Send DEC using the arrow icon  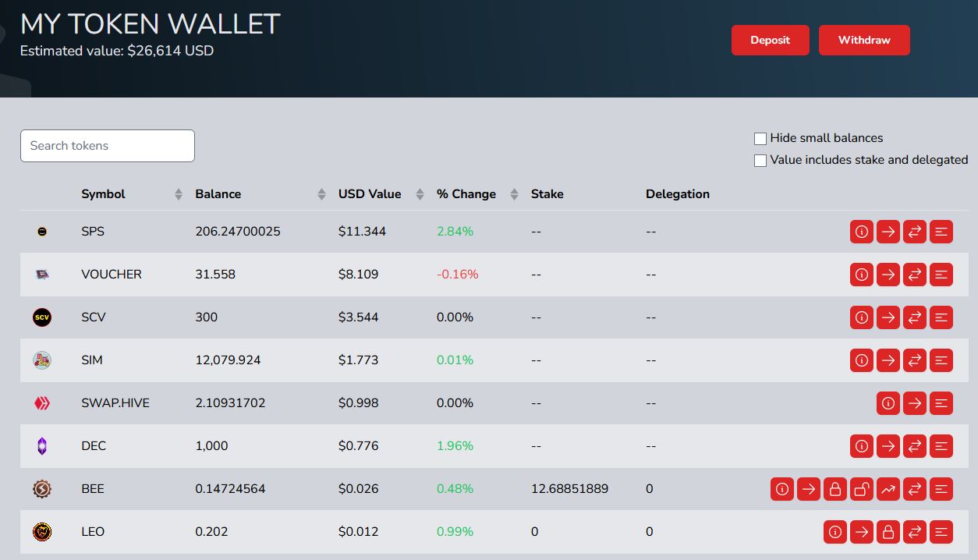point(888,446)
